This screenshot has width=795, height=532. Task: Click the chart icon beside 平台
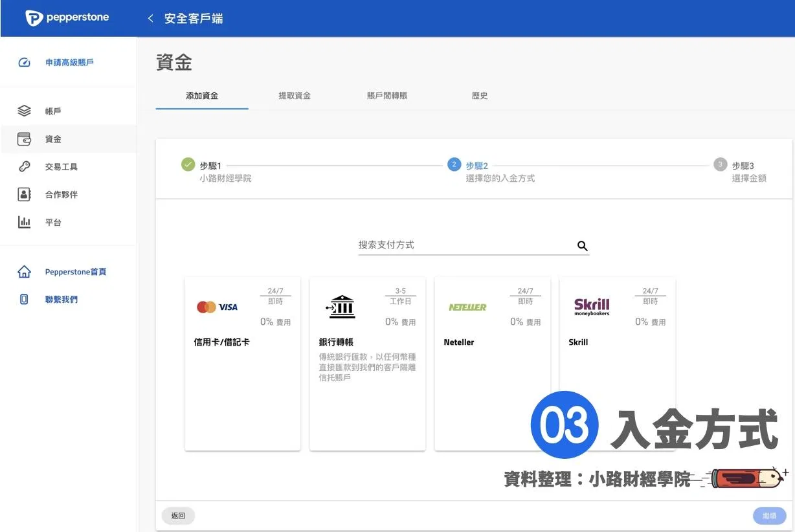(24, 223)
